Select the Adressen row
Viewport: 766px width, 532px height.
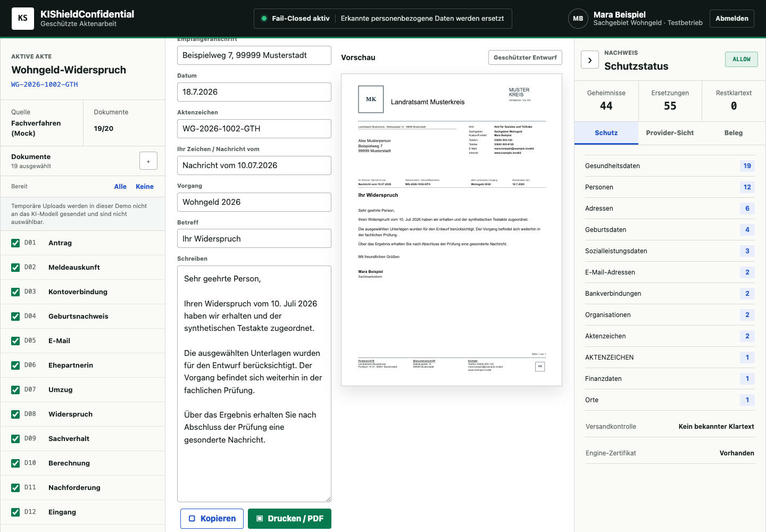pyautogui.click(x=670, y=209)
